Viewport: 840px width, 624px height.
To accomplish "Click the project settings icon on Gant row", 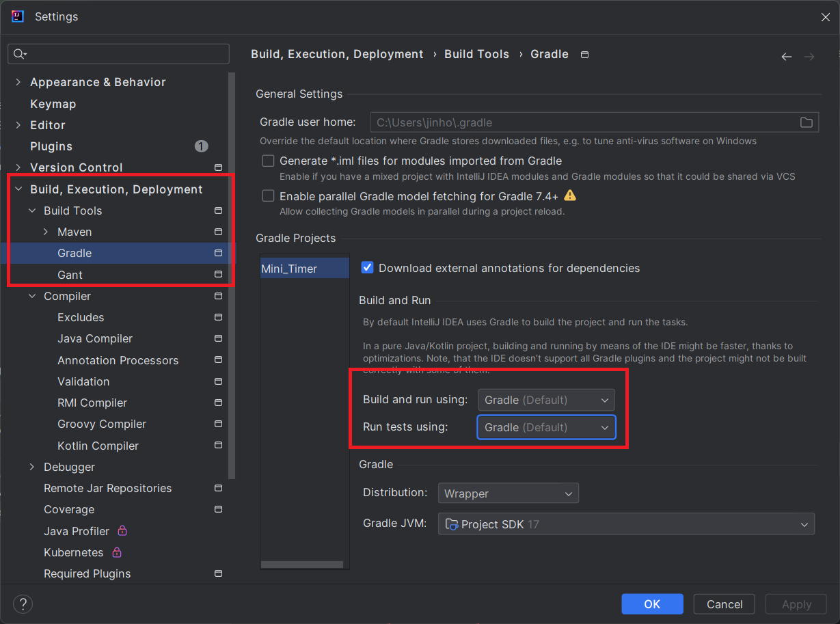I will point(218,274).
